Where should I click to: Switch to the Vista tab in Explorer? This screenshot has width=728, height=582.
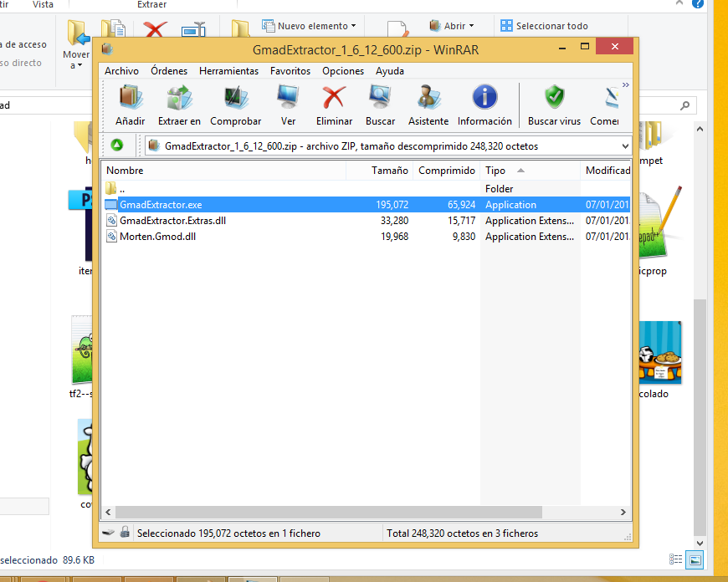coord(43,4)
